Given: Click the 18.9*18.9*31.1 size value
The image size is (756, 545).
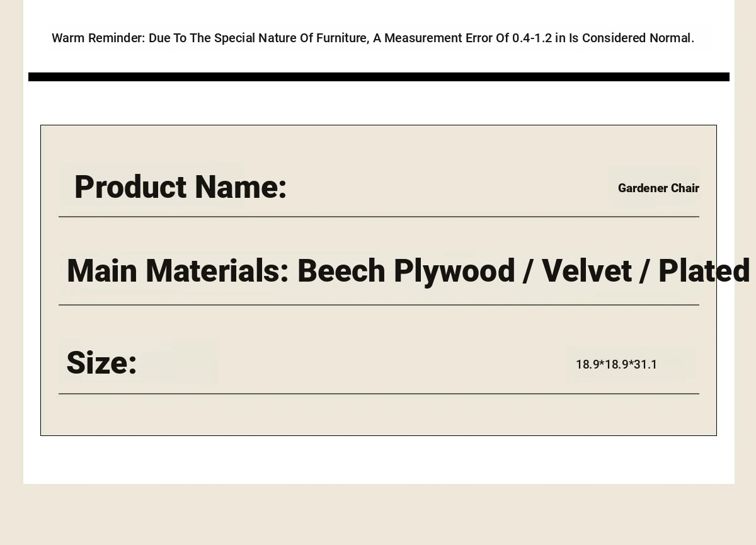Looking at the screenshot, I should (x=616, y=365).
